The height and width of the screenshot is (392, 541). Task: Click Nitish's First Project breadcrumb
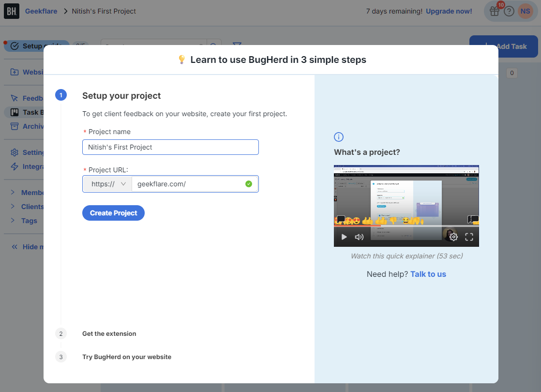pos(104,12)
